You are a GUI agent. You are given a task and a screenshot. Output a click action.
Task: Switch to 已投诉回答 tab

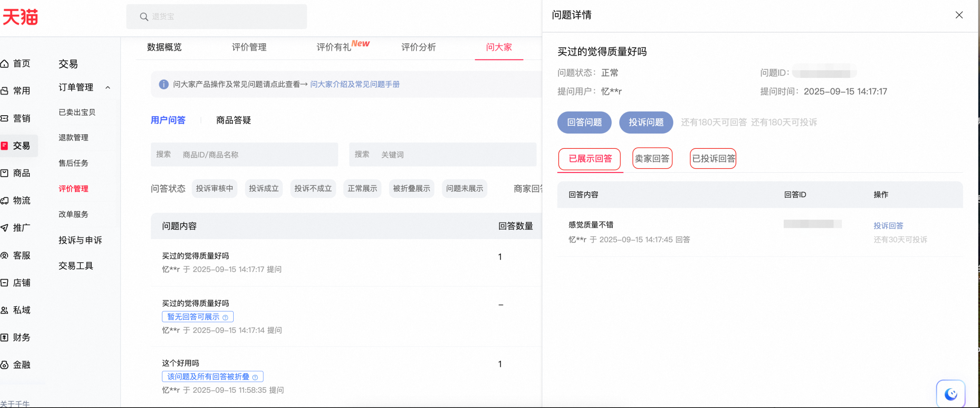click(x=713, y=158)
